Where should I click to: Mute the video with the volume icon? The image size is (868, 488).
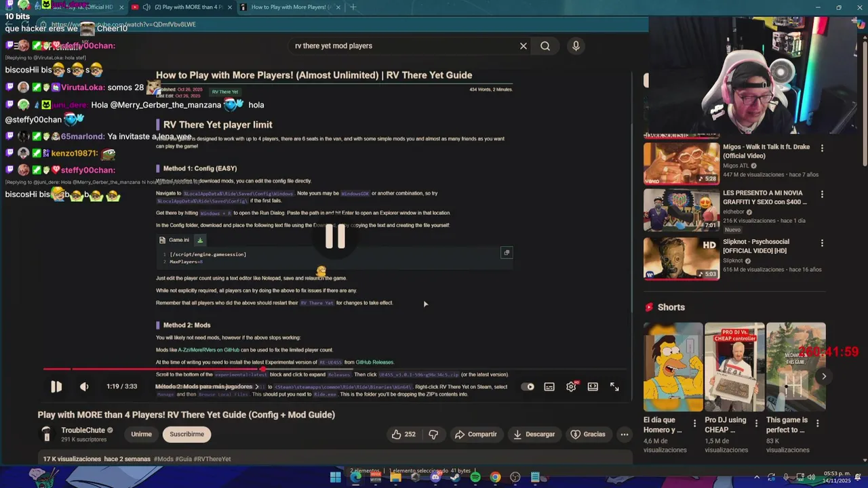pos(84,386)
